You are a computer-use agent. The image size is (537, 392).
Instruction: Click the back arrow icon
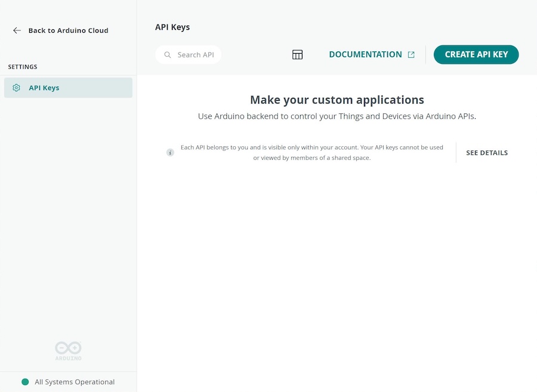click(17, 30)
